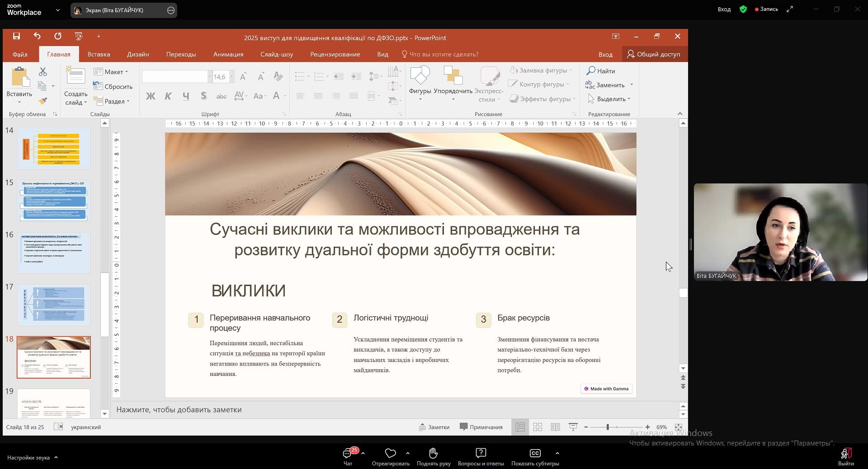Save the presentation with the floppy icon
The width and height of the screenshot is (868, 469).
pyautogui.click(x=16, y=36)
